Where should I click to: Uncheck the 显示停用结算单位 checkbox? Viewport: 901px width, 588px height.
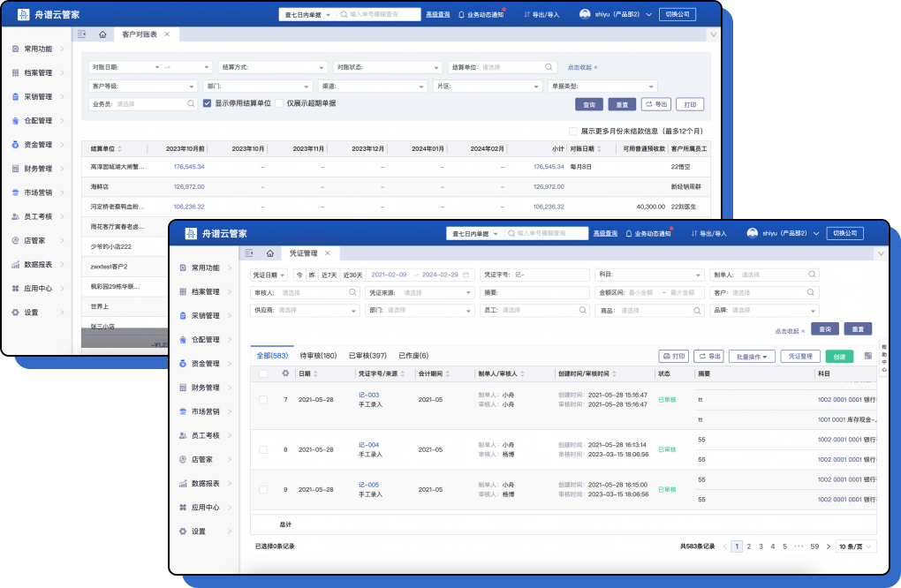coord(207,103)
